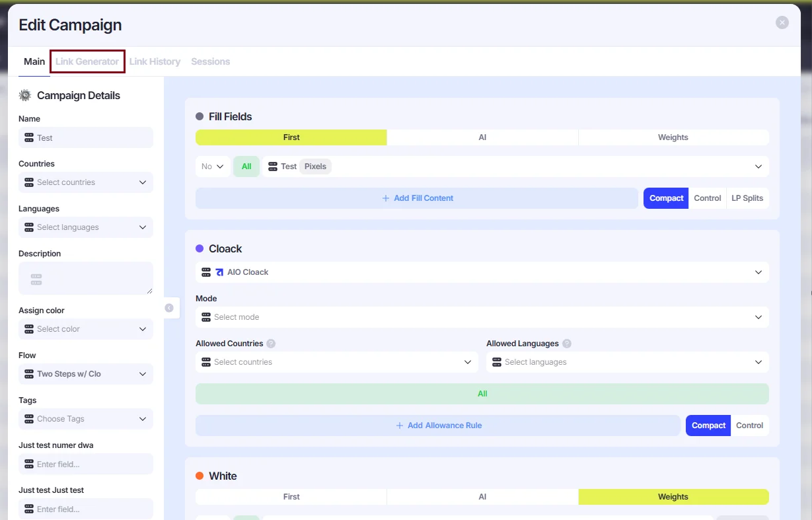
Task: Click the AIO Cloak logo icon
Action: click(219, 272)
